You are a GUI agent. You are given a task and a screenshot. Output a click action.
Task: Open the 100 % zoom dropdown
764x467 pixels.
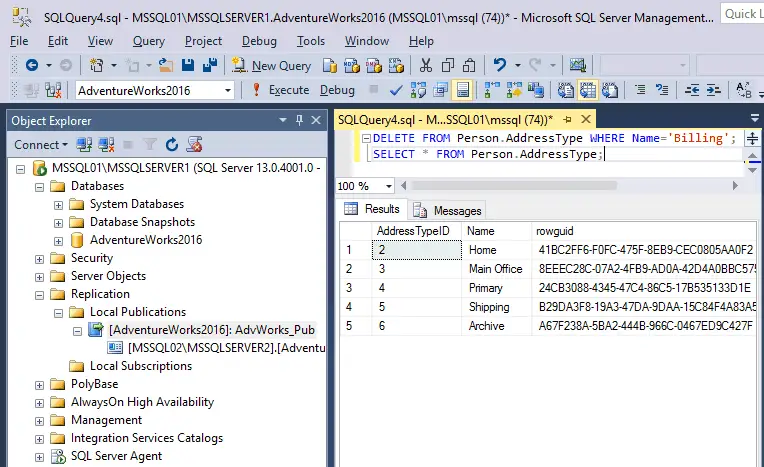388,186
